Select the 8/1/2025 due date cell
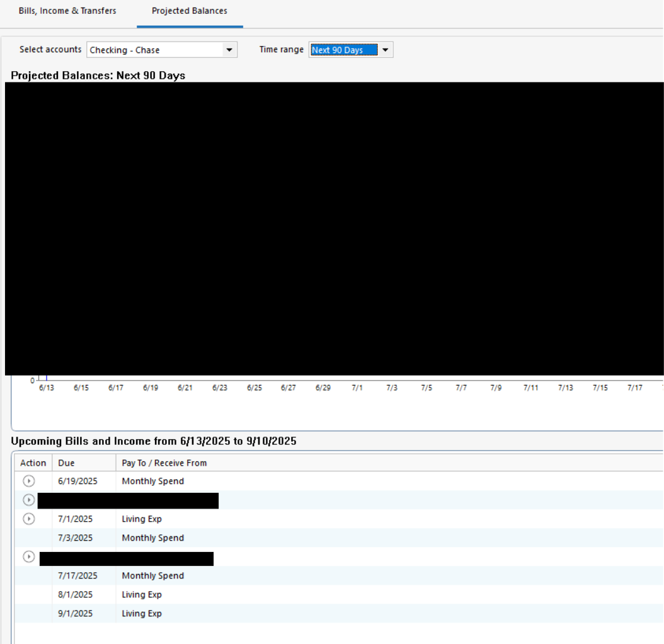This screenshot has height=644, width=664. click(75, 595)
